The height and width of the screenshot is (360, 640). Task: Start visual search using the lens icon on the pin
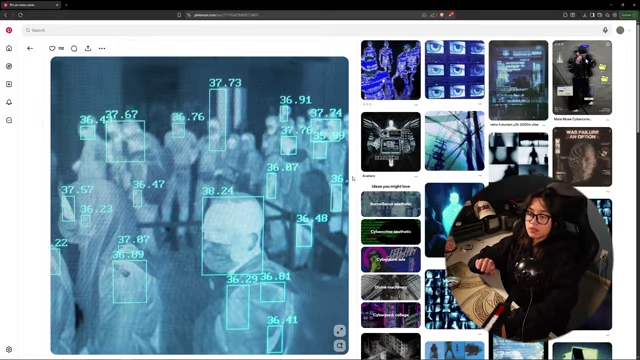pos(340,346)
